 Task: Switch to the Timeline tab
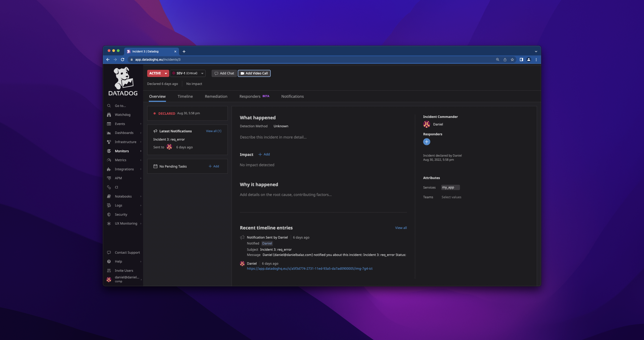[185, 96]
